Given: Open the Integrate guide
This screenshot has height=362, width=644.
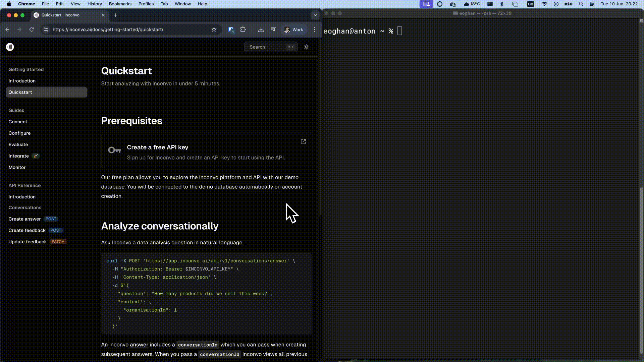Looking at the screenshot, I should (19, 156).
